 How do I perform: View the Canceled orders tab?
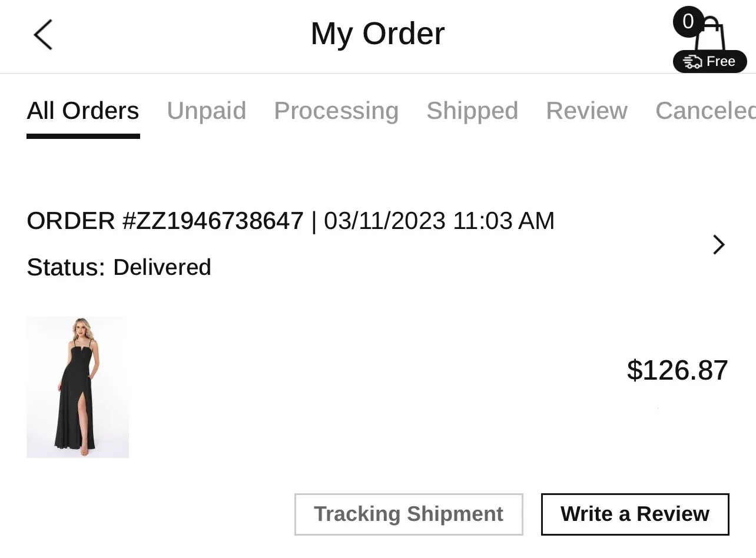(705, 111)
